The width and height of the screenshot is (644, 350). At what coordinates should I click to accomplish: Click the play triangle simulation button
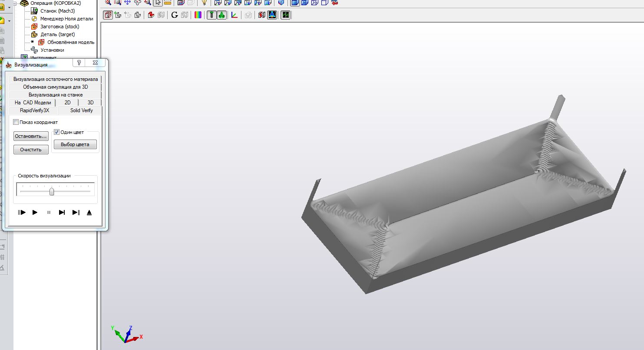pos(35,213)
